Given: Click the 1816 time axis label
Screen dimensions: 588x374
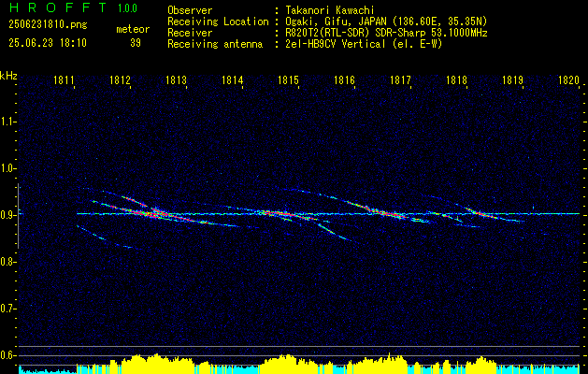Looking at the screenshot, I should (344, 79).
